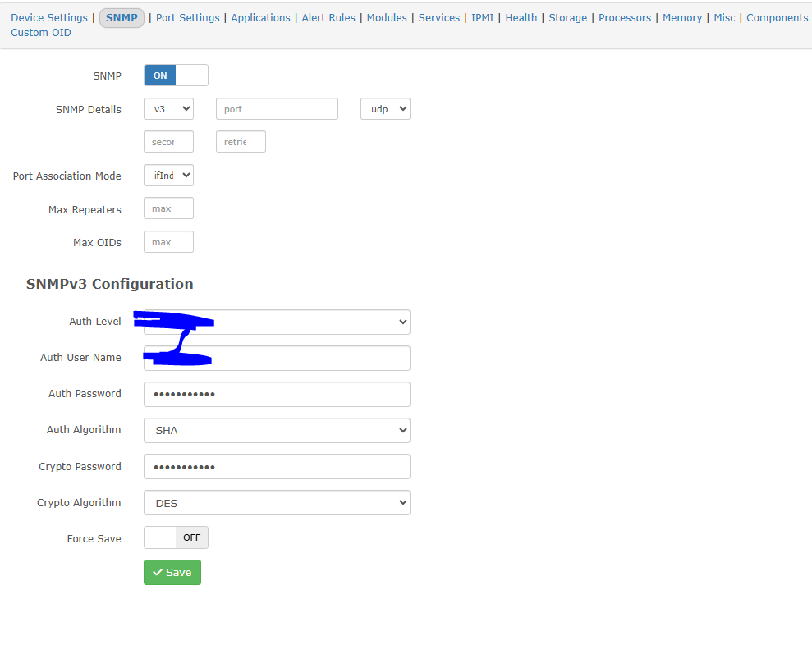
Task: Expand the Port Association Mode dropdown
Action: 169,176
